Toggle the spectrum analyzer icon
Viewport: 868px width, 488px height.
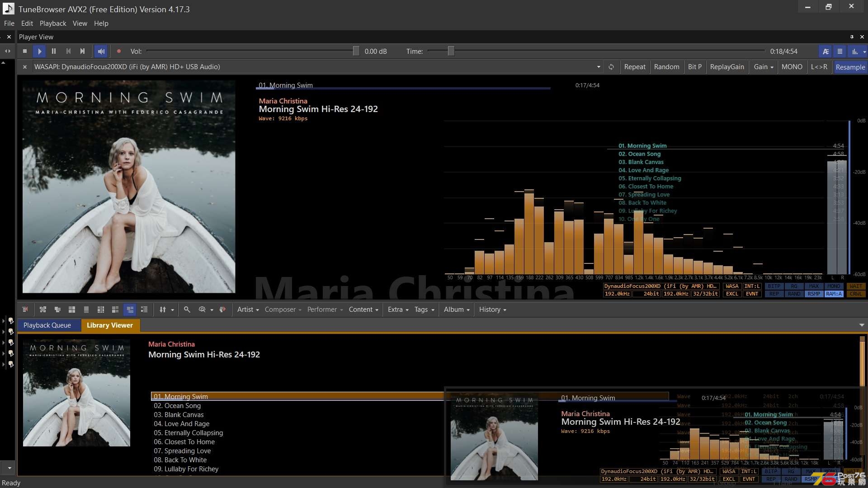point(854,52)
